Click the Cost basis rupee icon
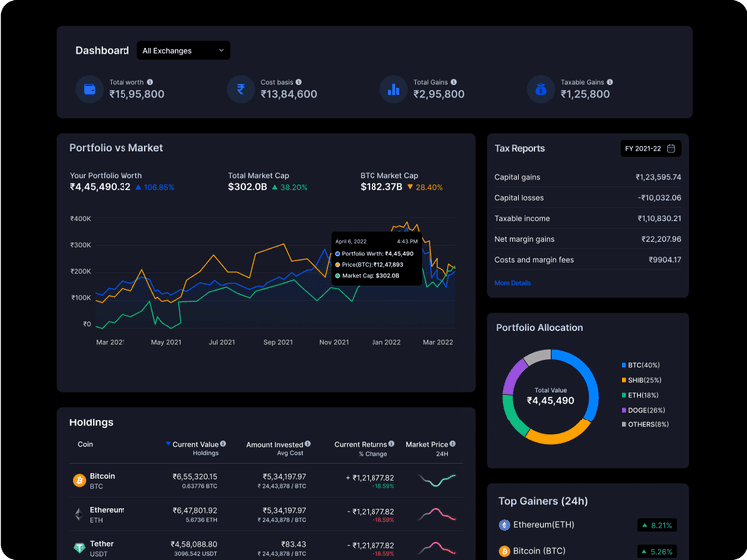Viewport: 747px width, 560px height. click(240, 89)
